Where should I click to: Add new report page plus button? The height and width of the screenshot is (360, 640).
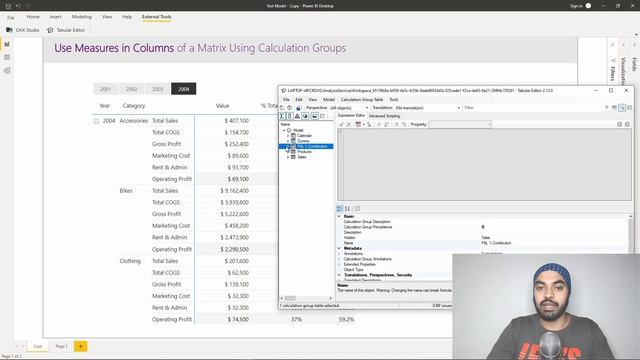(x=81, y=347)
